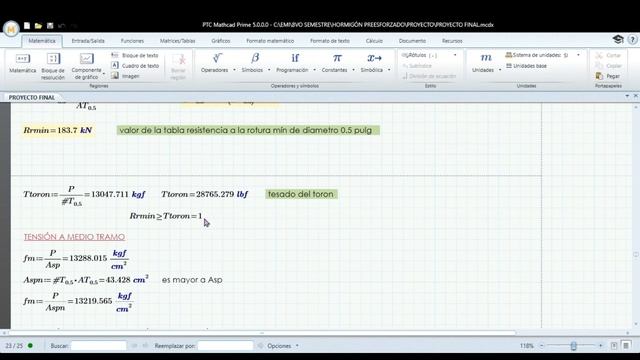Image resolution: width=640 pixels, height=360 pixels.
Task: Switch to the Entrada/Salida ribbon tab
Action: (88, 41)
